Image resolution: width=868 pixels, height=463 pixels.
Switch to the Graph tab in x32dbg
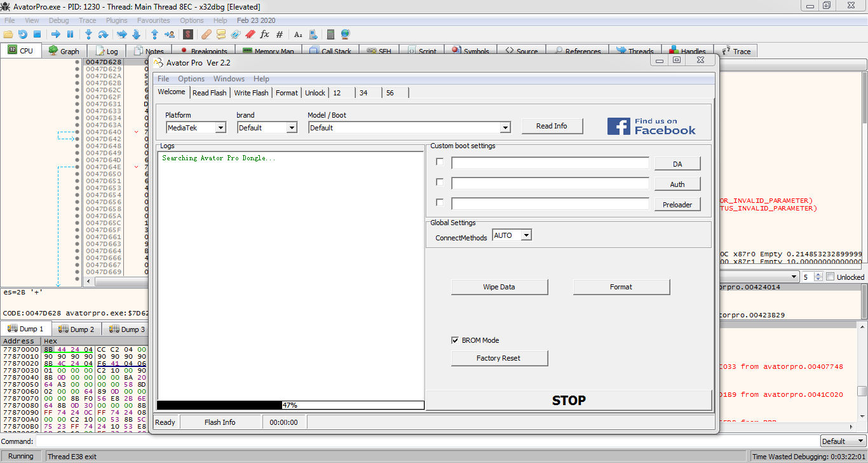64,51
